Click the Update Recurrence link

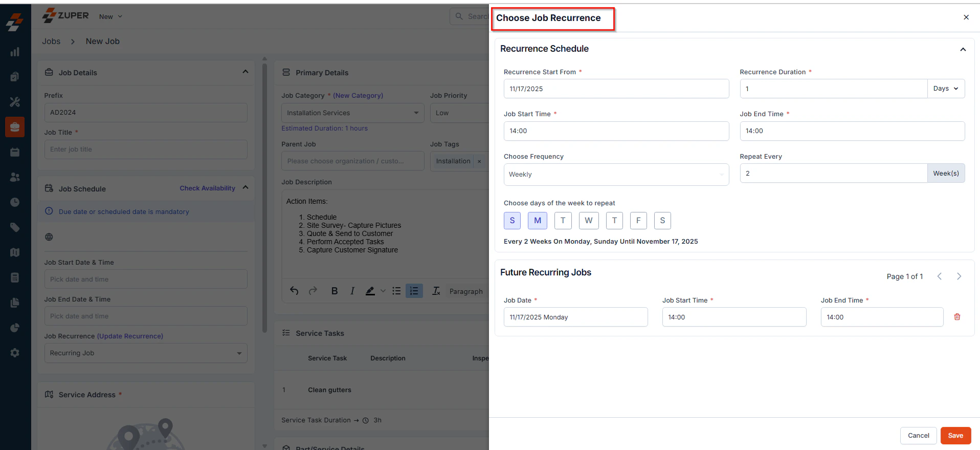click(130, 336)
